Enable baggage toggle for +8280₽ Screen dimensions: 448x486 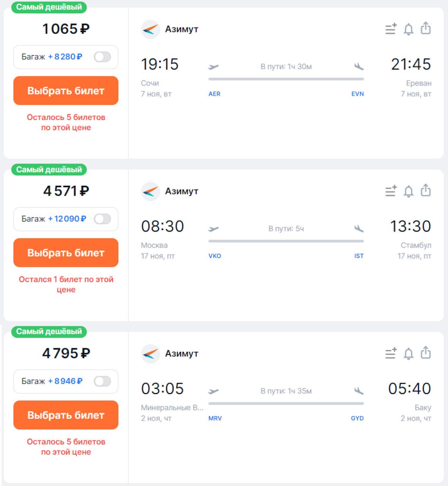coord(102,57)
